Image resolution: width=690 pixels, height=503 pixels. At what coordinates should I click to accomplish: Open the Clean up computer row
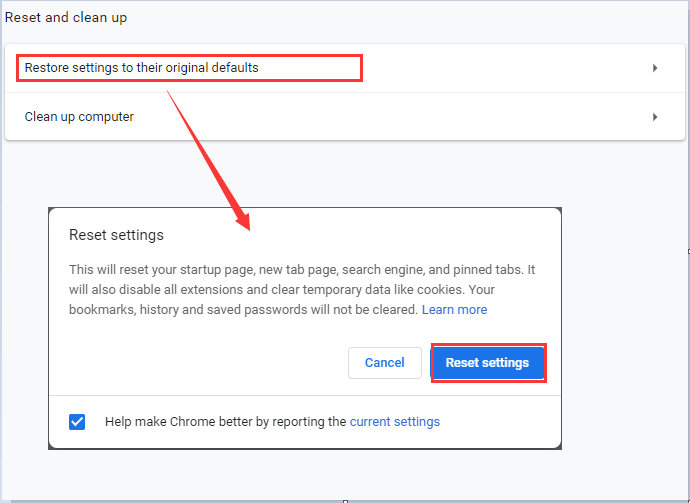pos(345,117)
